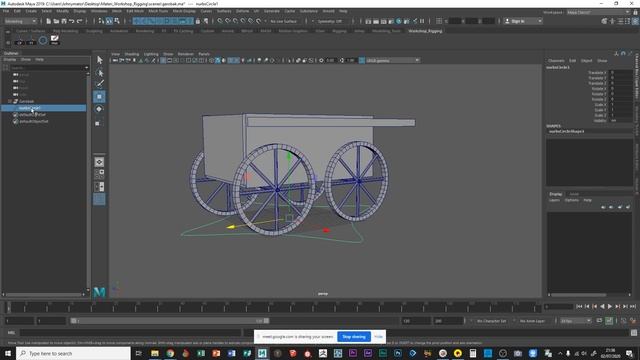
Task: Open the No Character Set dropdown
Action: click(x=491, y=321)
